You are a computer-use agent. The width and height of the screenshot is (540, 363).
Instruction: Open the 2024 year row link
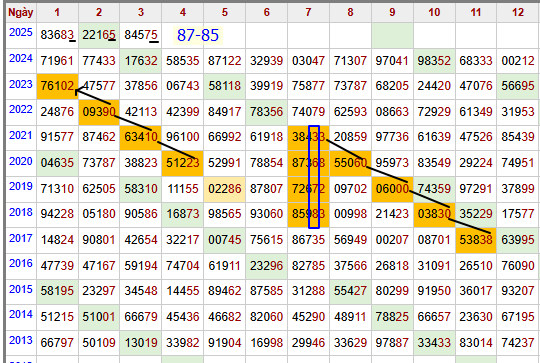[21, 59]
